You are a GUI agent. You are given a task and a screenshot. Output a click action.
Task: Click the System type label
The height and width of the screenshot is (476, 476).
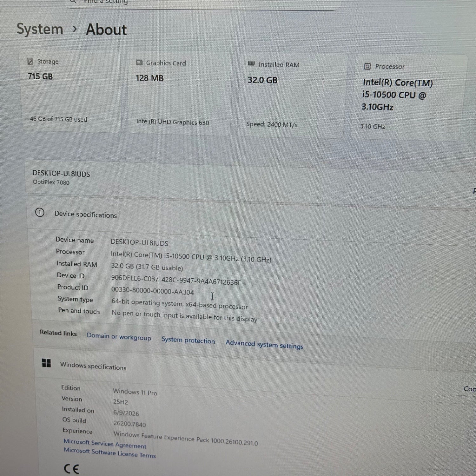click(x=75, y=299)
